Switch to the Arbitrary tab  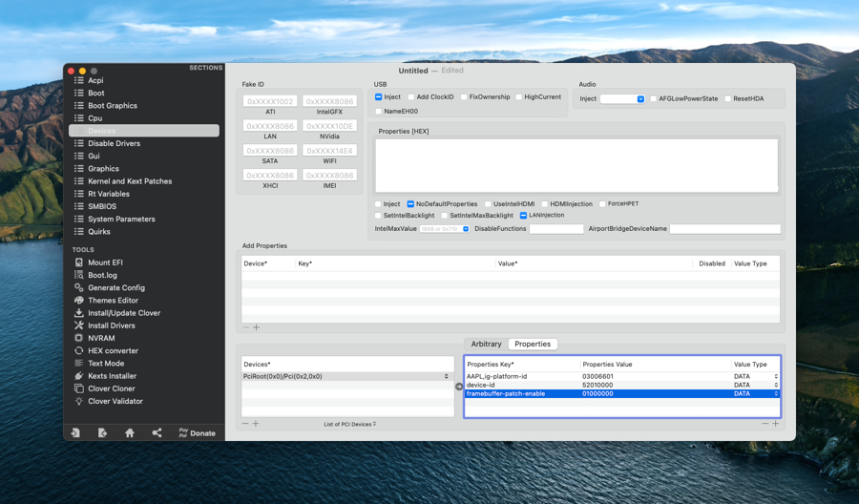pyautogui.click(x=486, y=344)
